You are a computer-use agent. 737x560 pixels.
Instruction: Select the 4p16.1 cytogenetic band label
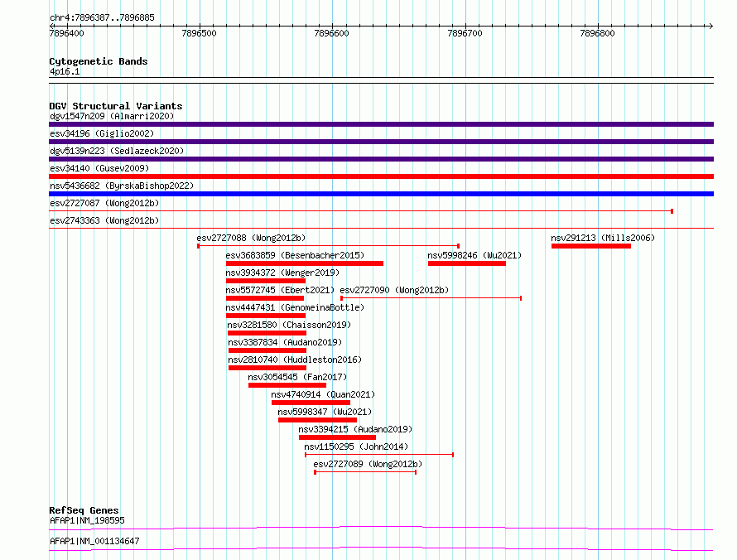tap(65, 71)
